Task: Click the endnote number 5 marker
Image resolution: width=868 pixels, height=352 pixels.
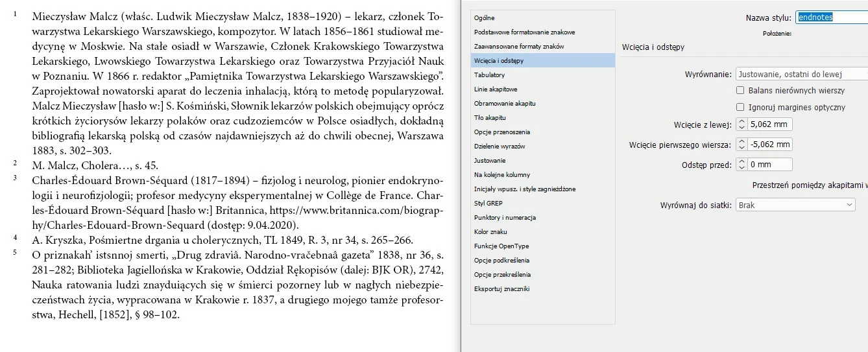Action: 15,252
